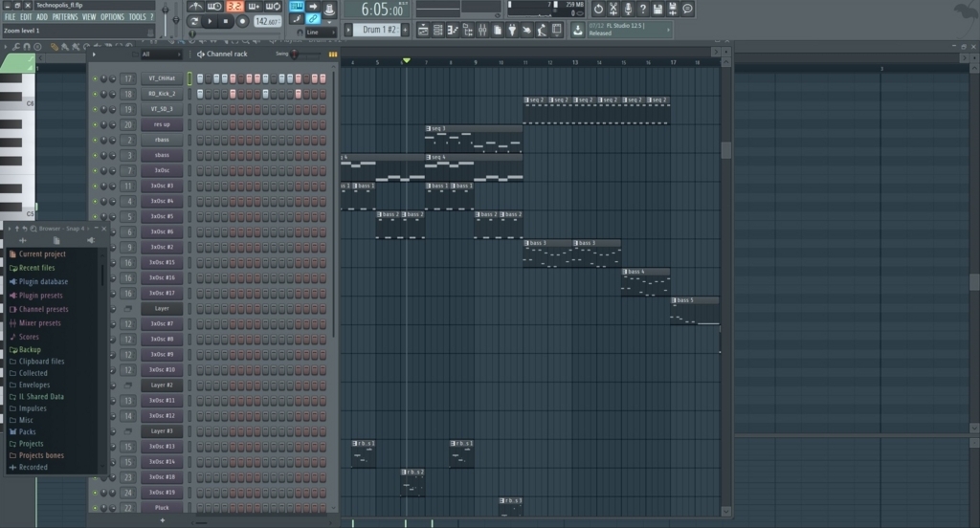Click the help question mark icon
This screenshot has height=528, width=980.
tap(642, 9)
